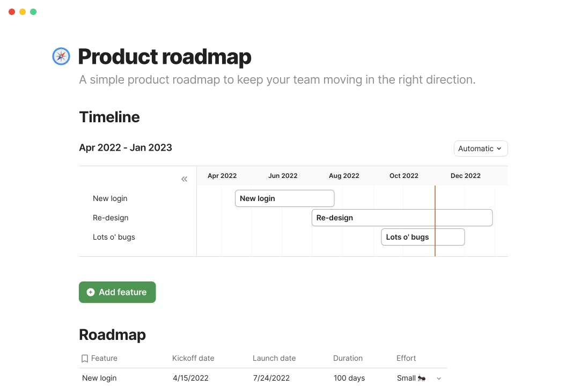Viewport: 588px width, 386px height.
Task: Select "Lots o' bugs" in the left feature list
Action: tap(114, 237)
